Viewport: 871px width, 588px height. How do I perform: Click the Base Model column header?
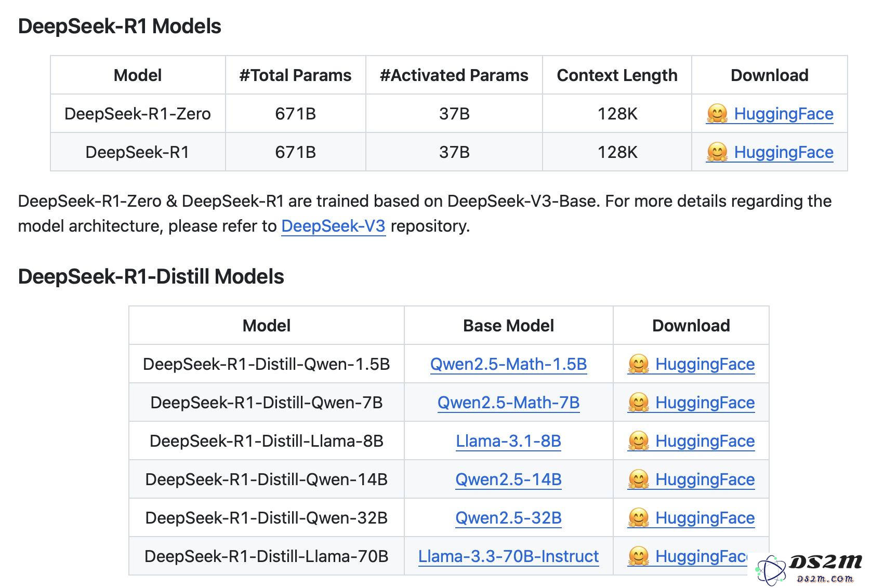[x=508, y=326]
